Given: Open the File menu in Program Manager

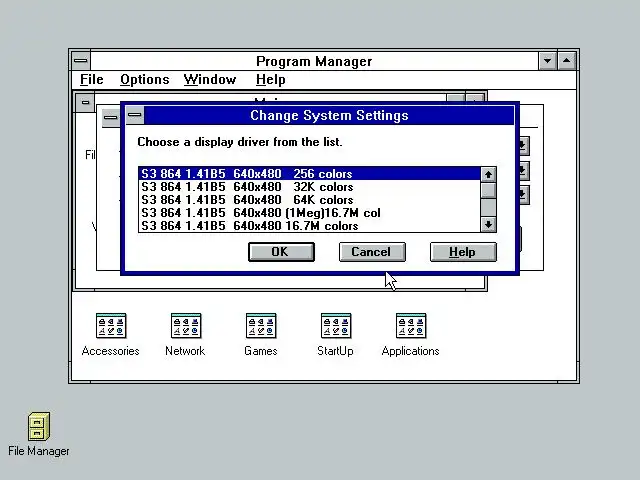Looking at the screenshot, I should [91, 79].
